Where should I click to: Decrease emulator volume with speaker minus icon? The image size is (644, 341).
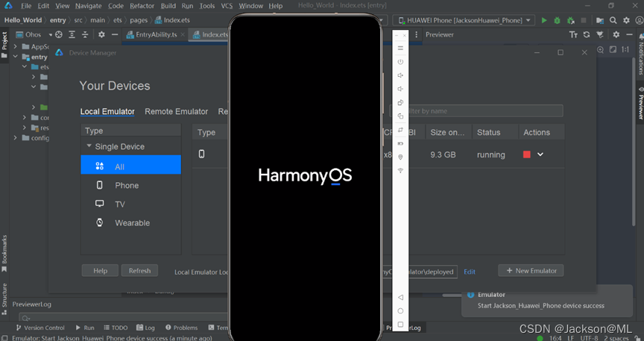click(400, 89)
